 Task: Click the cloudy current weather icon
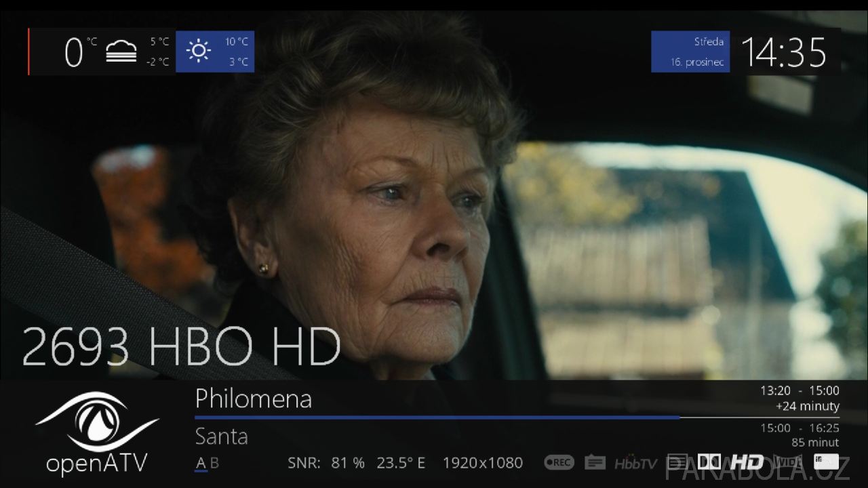pyautogui.click(x=121, y=52)
